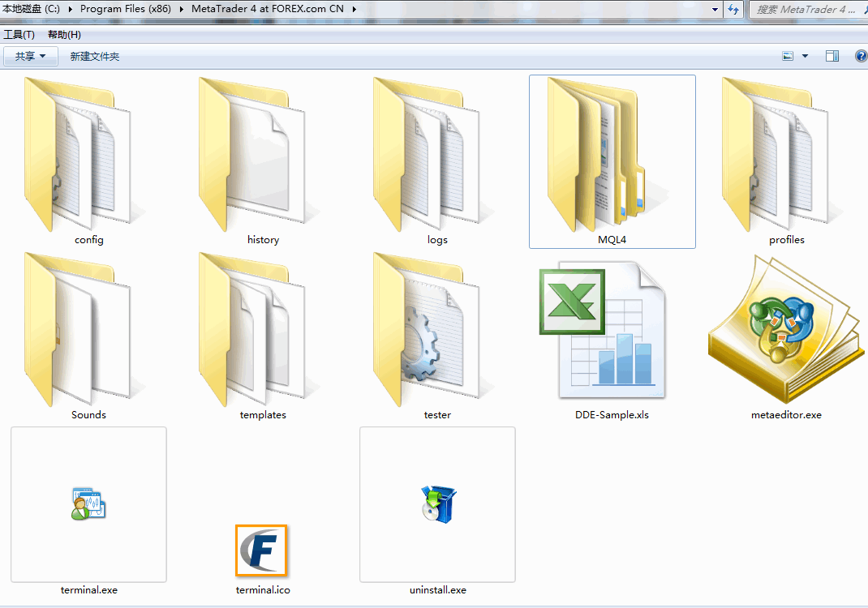This screenshot has height=608, width=868.
Task: Click the config folder name label
Action: pyautogui.click(x=89, y=239)
